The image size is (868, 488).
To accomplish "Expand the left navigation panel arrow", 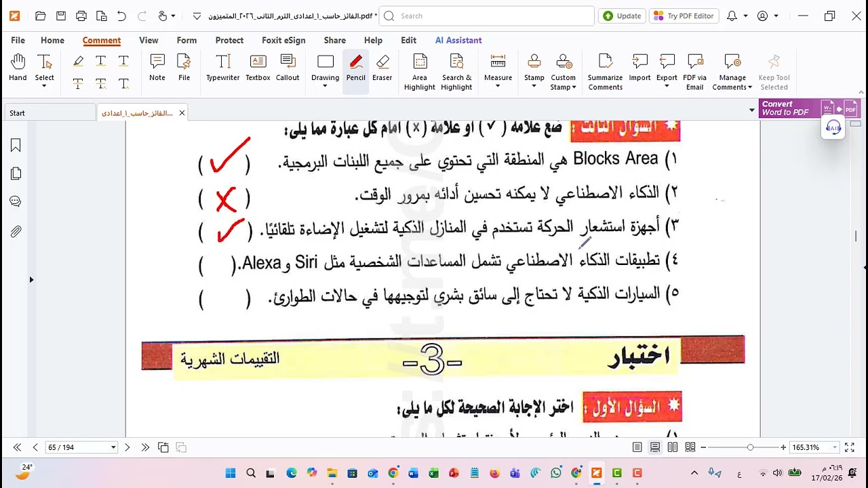I will 31,279.
